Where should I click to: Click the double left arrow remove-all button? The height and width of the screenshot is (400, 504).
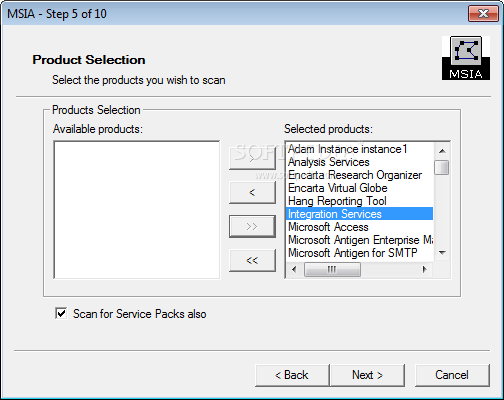point(252,260)
